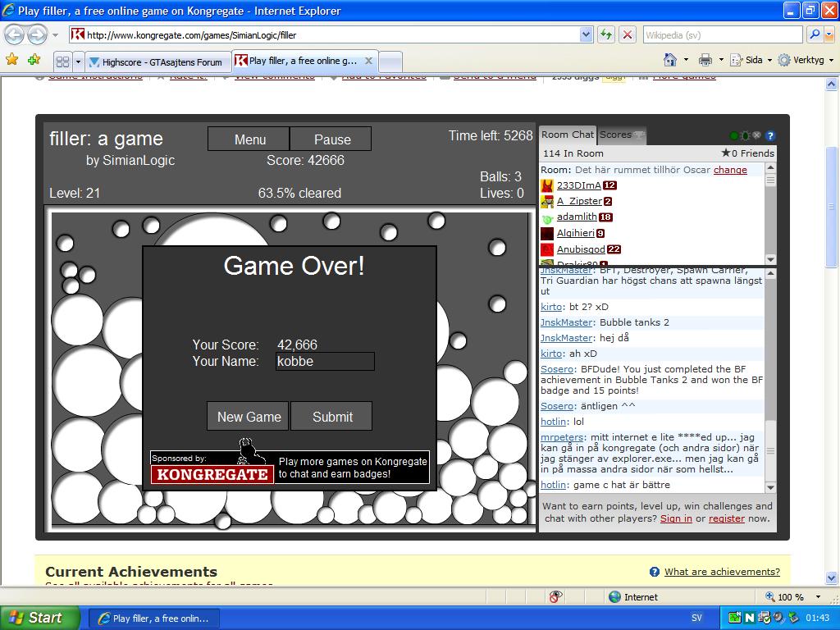Start a New Game
The width and height of the screenshot is (840, 630).
(x=248, y=416)
